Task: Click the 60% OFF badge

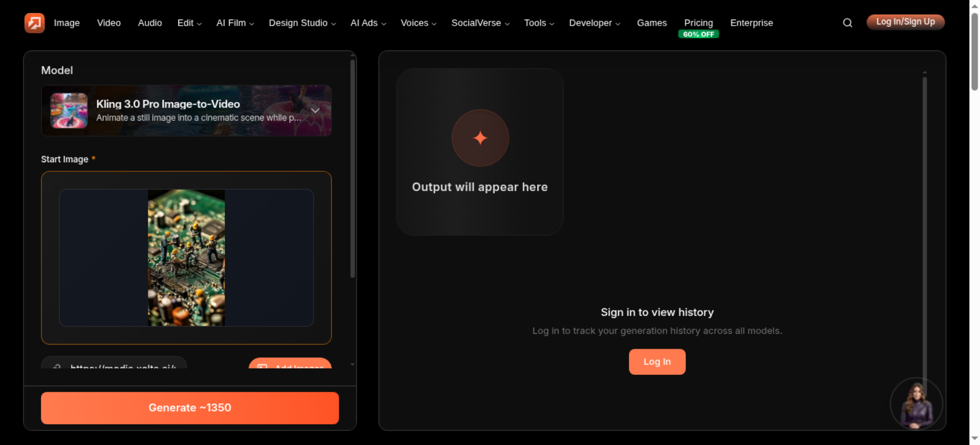Action: click(x=698, y=34)
